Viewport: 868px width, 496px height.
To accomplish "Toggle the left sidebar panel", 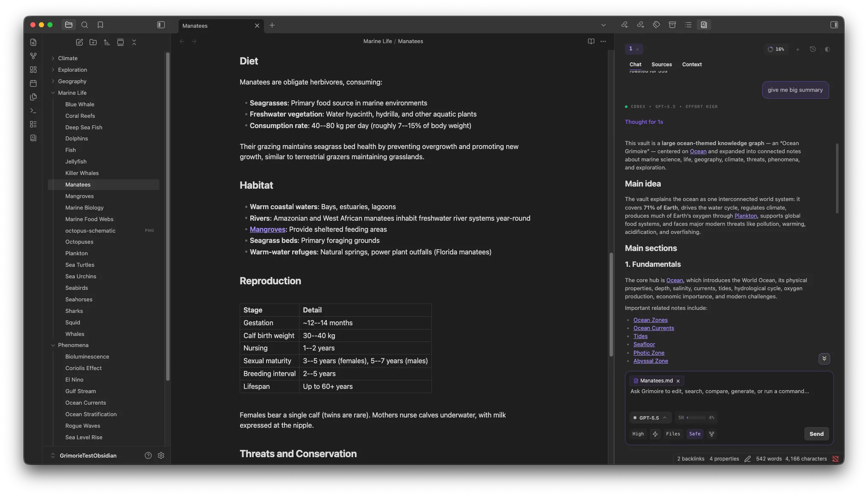I will point(161,25).
